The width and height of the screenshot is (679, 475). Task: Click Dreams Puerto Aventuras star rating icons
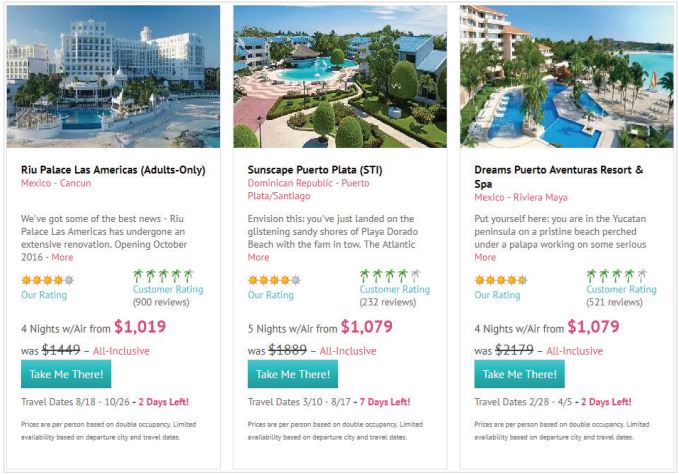click(500, 280)
